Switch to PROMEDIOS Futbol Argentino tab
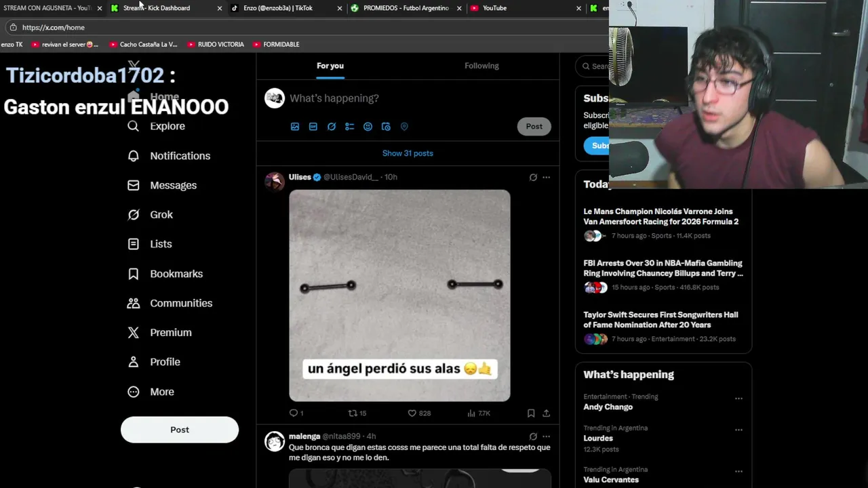This screenshot has width=868, height=488. tap(406, 8)
